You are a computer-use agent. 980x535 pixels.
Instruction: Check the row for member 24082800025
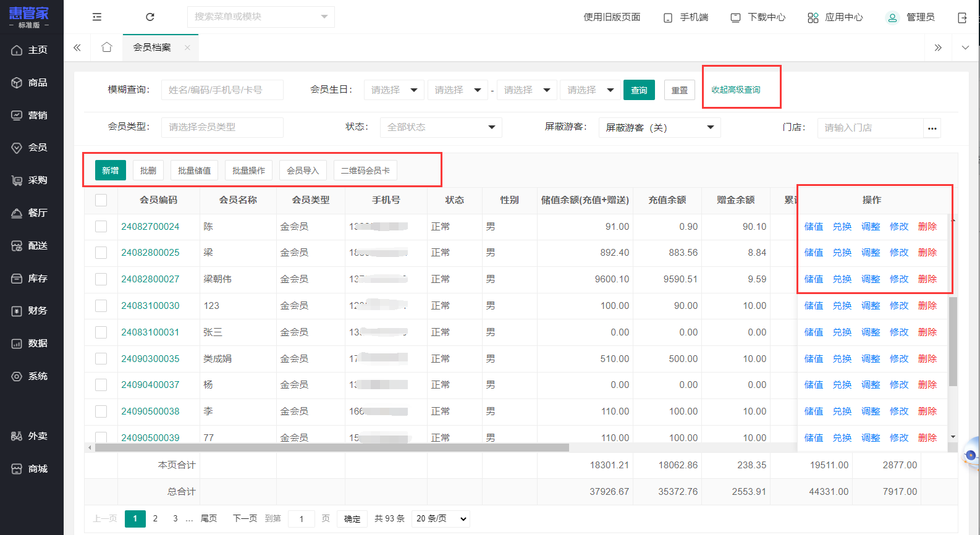(101, 253)
